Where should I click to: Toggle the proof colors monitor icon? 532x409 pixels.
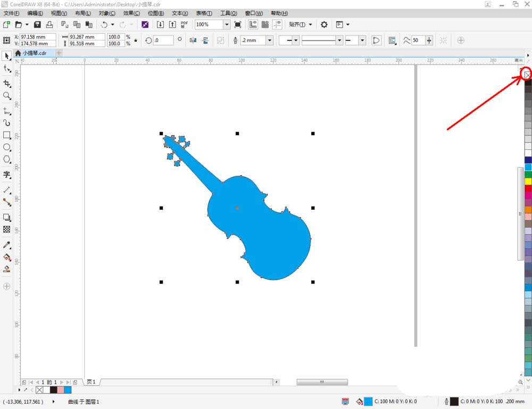[345, 402]
